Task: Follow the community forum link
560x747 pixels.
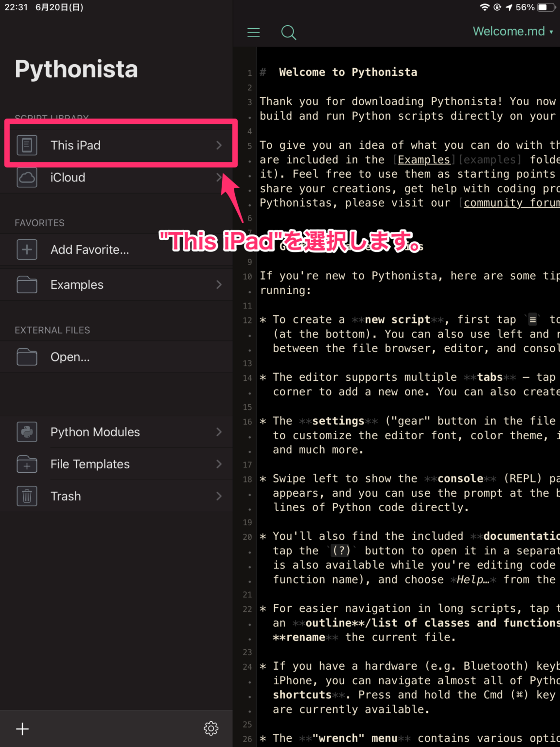Action: [510, 203]
